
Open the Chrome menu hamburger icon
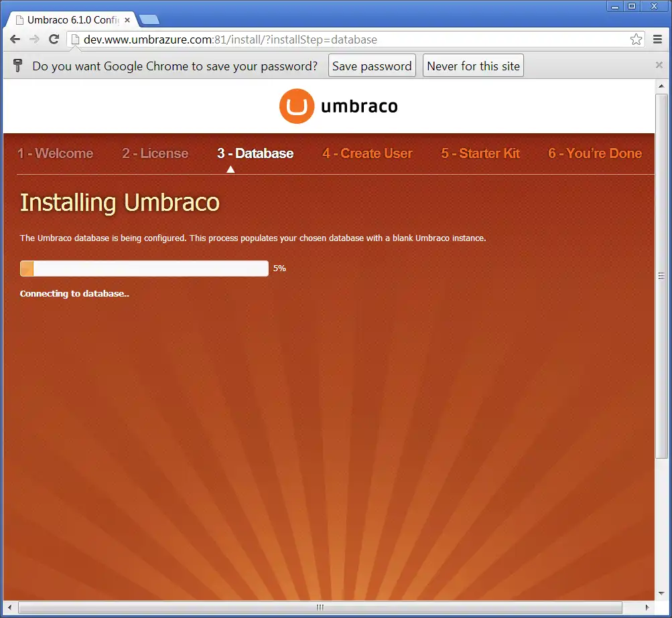[x=658, y=40]
